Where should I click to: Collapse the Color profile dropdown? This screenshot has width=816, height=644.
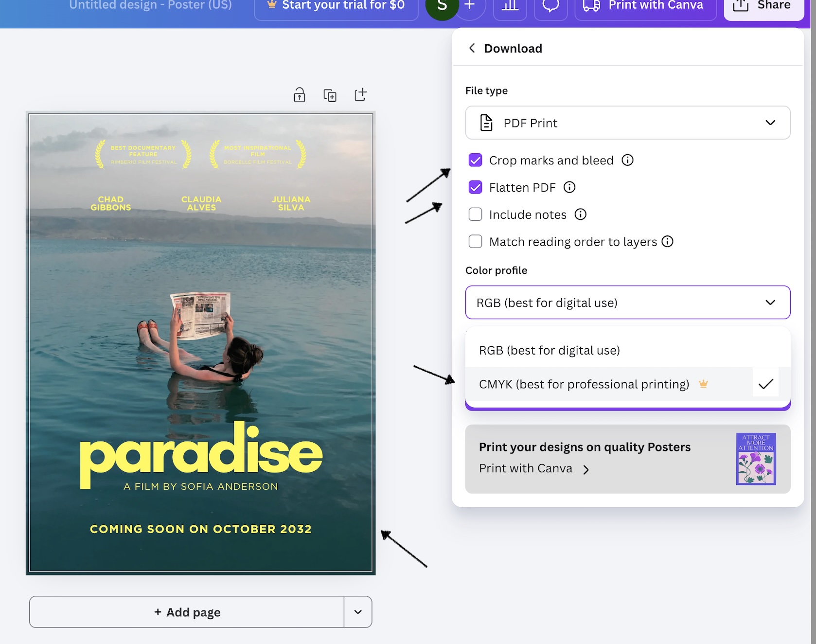click(771, 302)
